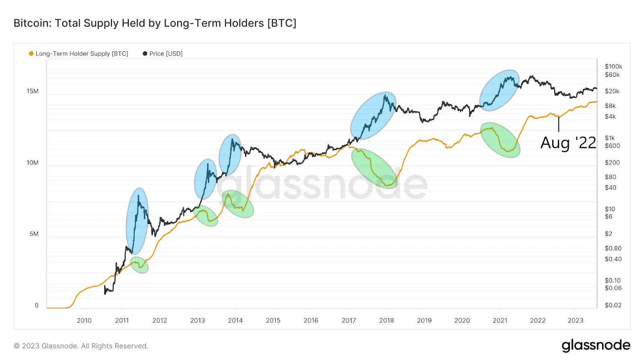
Task: Select the 2017 label on the x-axis
Action: click(349, 321)
